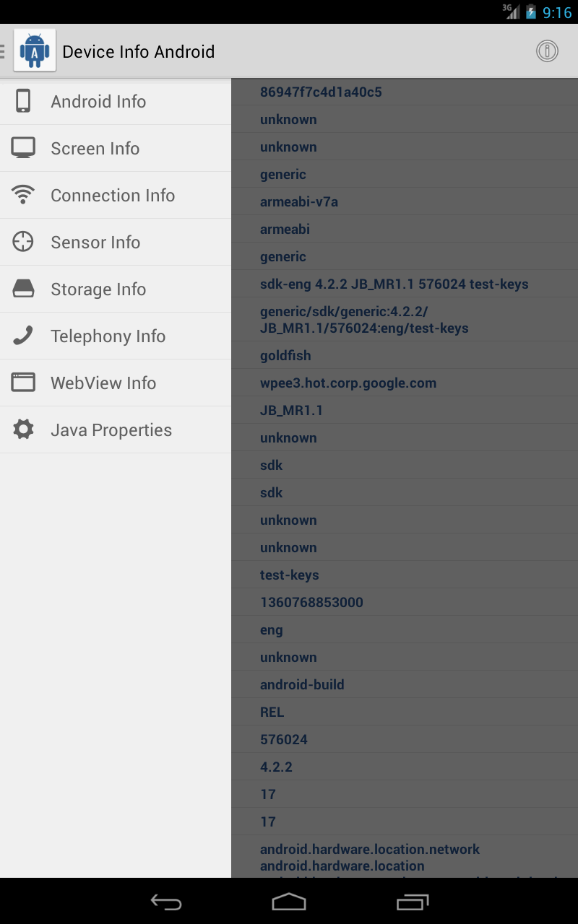578x924 pixels.
Task: Open WebView Info via its browser icon
Action: pos(24,383)
